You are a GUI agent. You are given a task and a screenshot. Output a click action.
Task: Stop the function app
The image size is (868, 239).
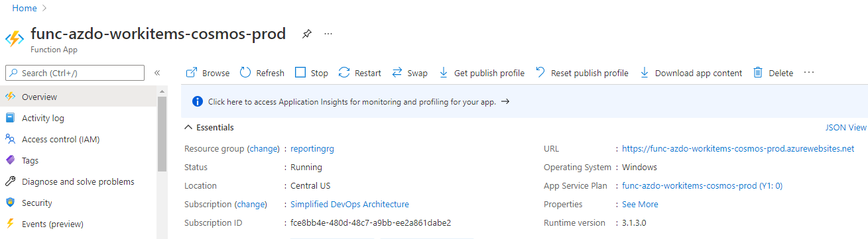(x=312, y=73)
